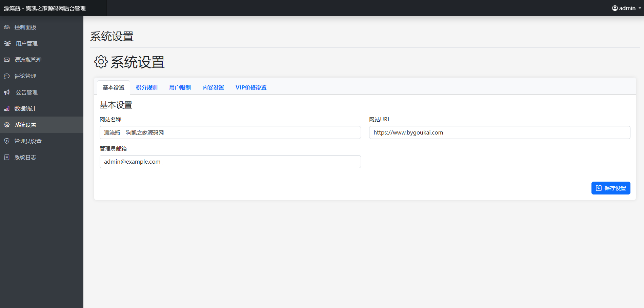
Task: Click the 保存设置 button
Action: [x=611, y=188]
